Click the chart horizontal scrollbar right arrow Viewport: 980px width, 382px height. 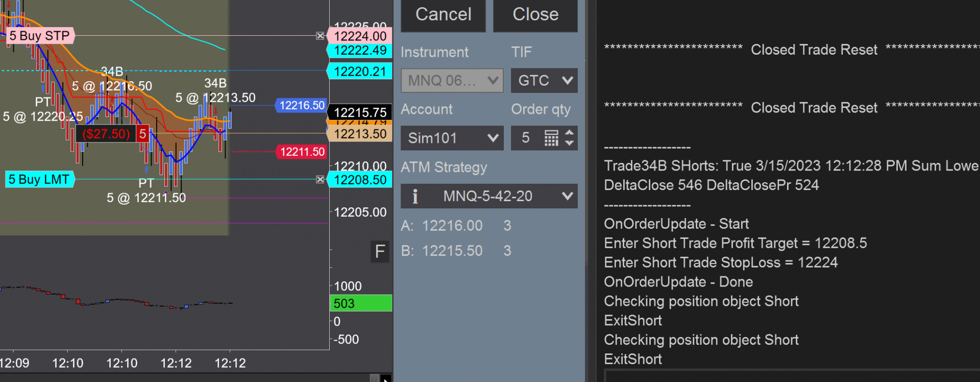coord(386,379)
